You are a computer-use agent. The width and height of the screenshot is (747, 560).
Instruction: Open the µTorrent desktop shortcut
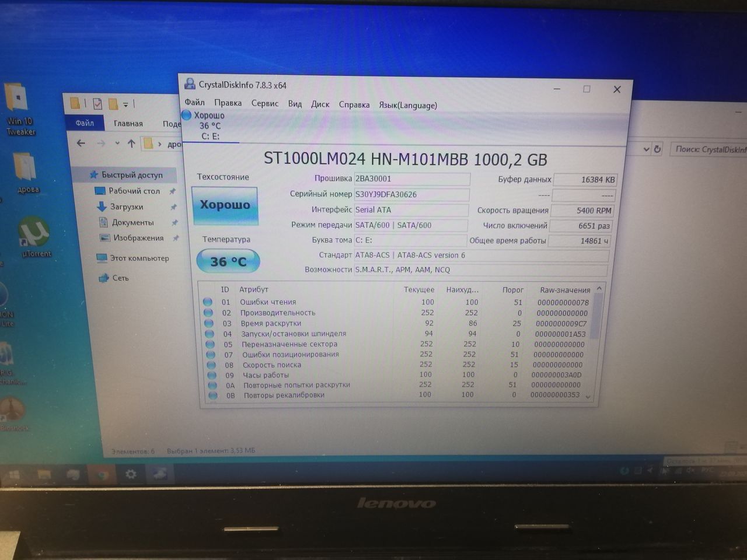point(36,237)
